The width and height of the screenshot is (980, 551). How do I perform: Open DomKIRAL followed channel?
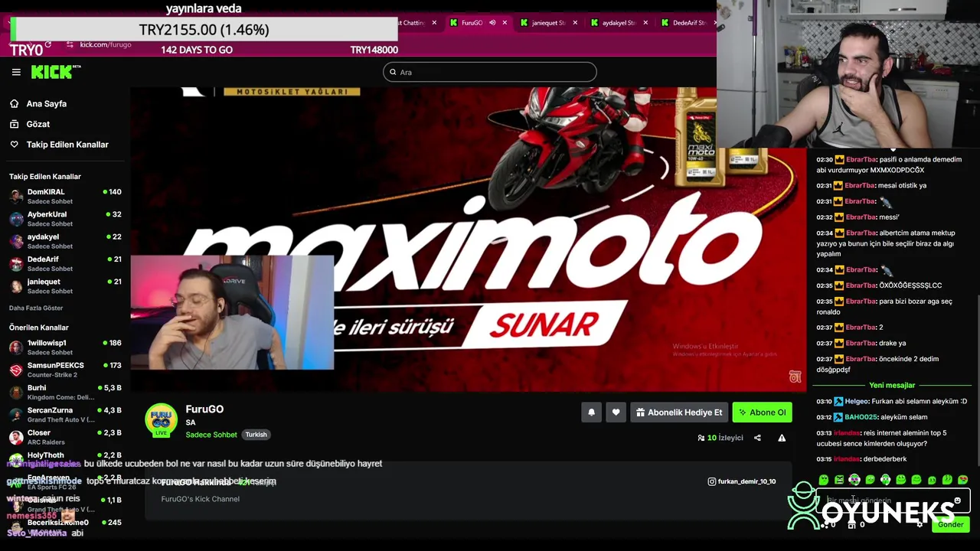pos(65,196)
